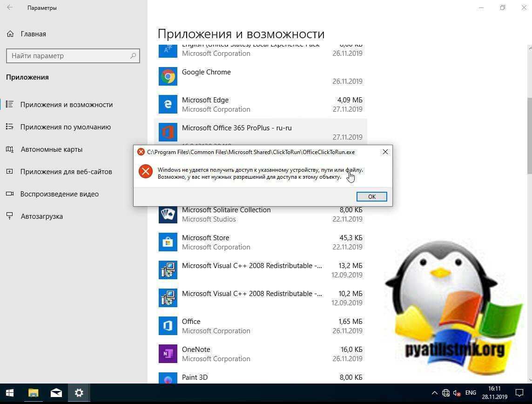Click the Воспроизведение видео sidebar icon
Viewport: 532px width, 404px height.
click(x=9, y=194)
